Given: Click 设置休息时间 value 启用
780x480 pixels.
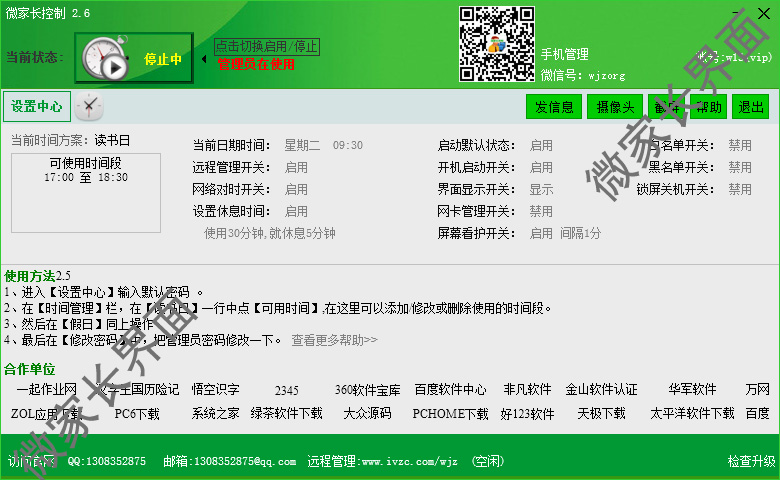Looking at the screenshot, I should click(x=296, y=211).
